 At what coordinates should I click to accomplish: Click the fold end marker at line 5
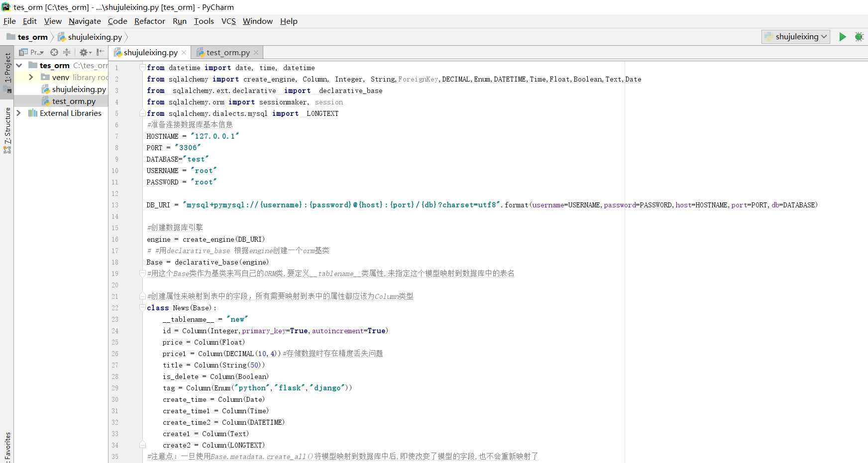click(x=142, y=113)
